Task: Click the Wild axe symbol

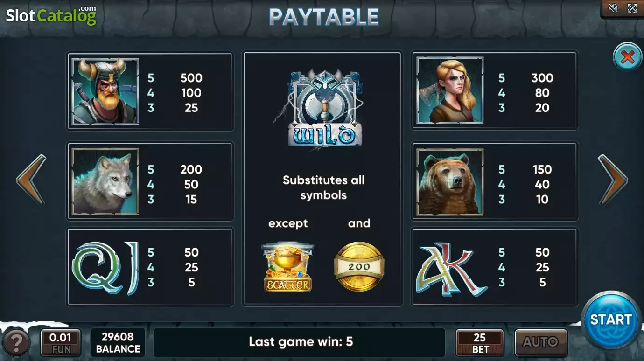Action: pyautogui.click(x=325, y=108)
